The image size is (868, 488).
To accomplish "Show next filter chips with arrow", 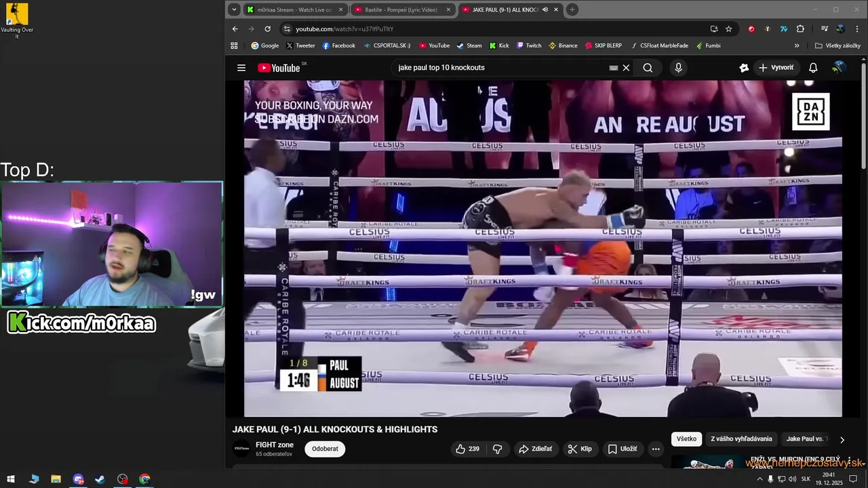I will (x=842, y=439).
